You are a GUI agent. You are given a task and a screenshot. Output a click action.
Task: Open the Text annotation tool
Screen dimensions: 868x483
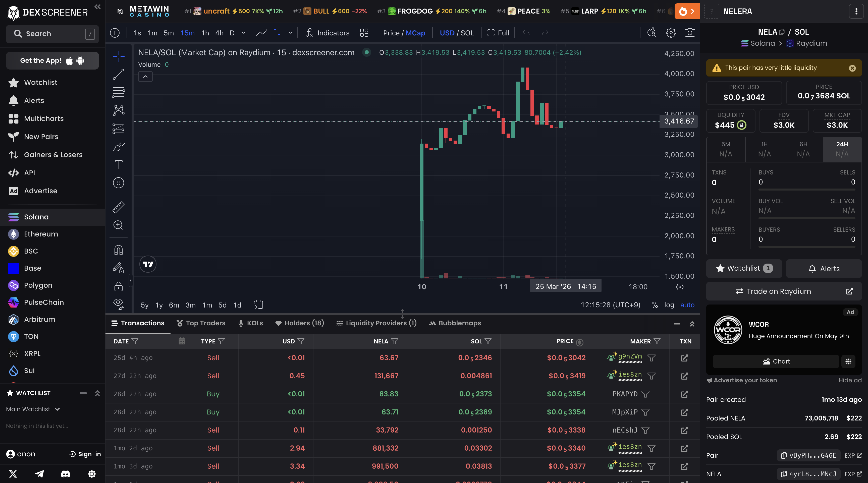point(118,165)
